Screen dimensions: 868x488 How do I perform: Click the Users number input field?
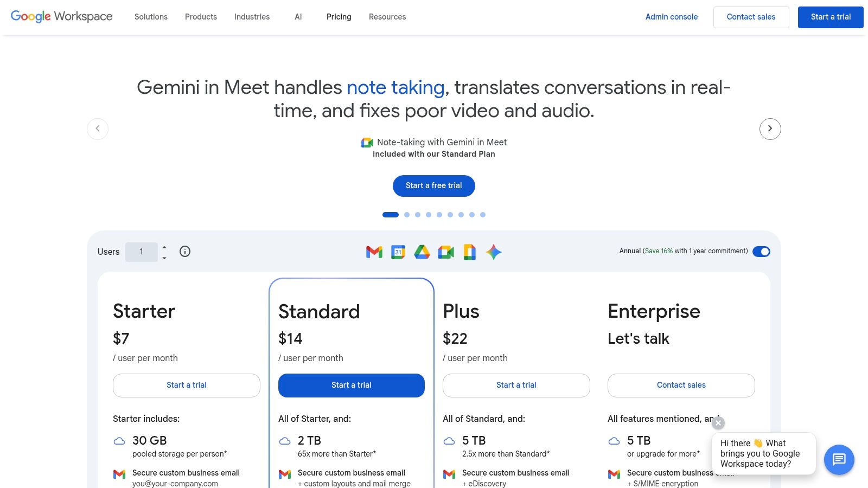point(142,252)
